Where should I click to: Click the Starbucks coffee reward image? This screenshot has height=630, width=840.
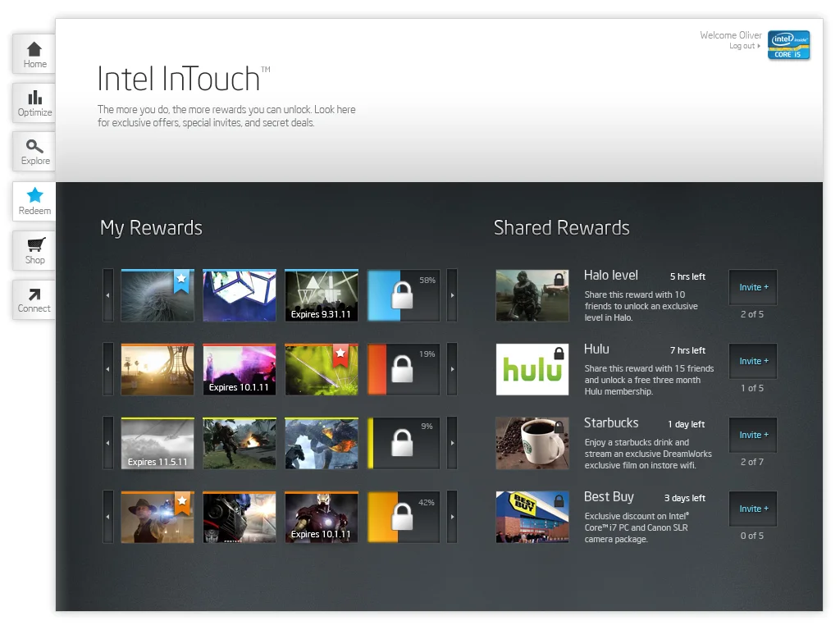point(532,443)
